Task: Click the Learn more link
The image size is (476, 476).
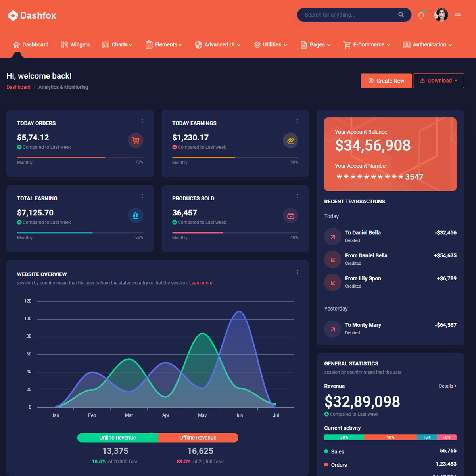Action: [201, 283]
